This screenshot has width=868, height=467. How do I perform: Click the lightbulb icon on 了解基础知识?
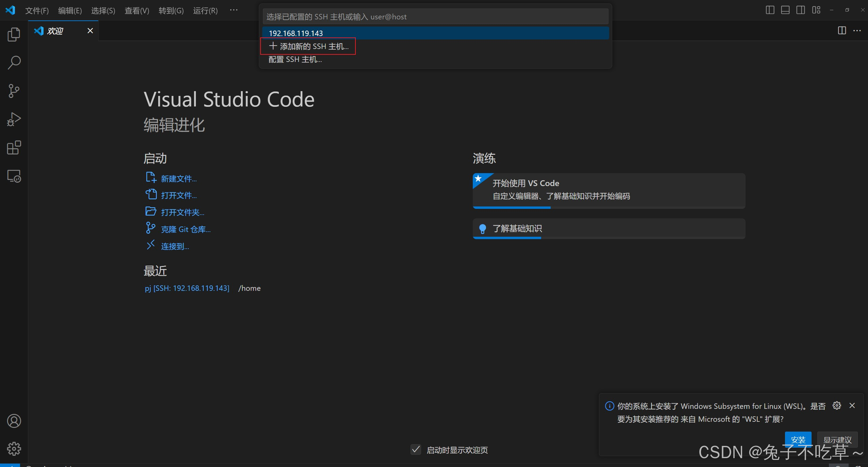coord(482,229)
